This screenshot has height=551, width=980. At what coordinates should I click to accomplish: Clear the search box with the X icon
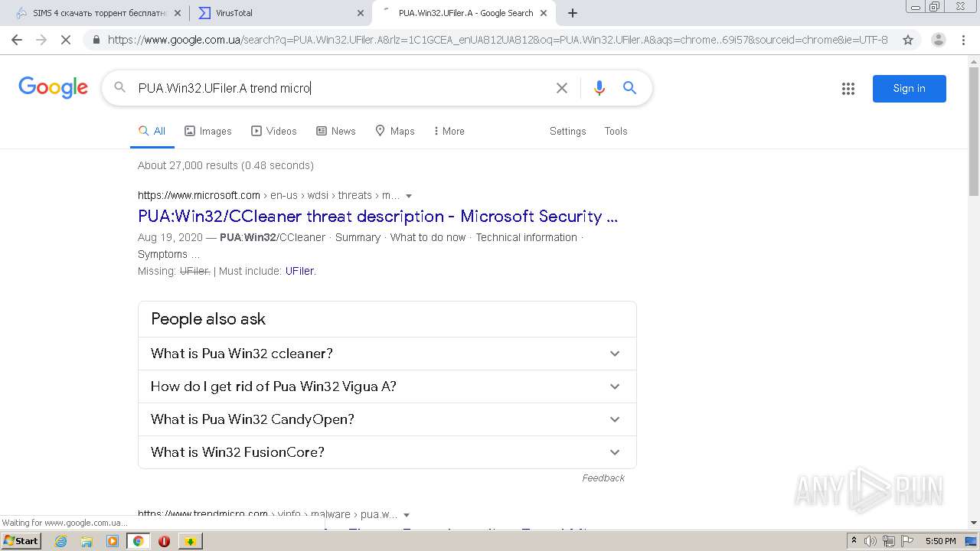click(562, 88)
